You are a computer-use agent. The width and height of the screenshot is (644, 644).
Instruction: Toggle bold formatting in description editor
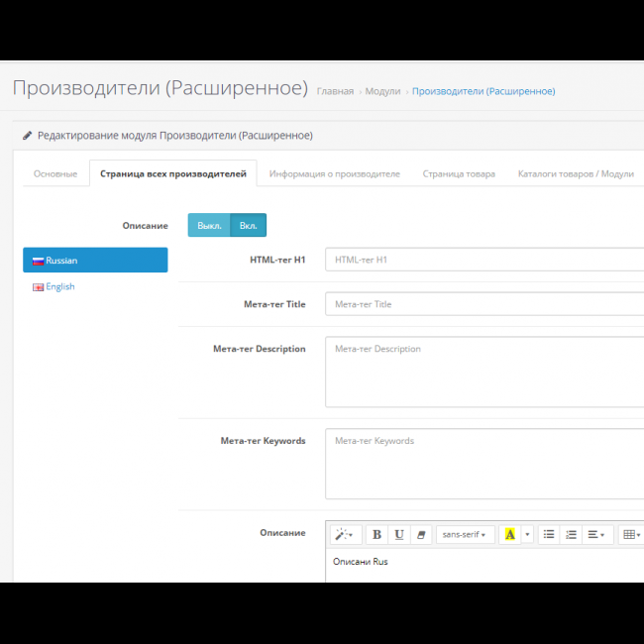tap(376, 534)
